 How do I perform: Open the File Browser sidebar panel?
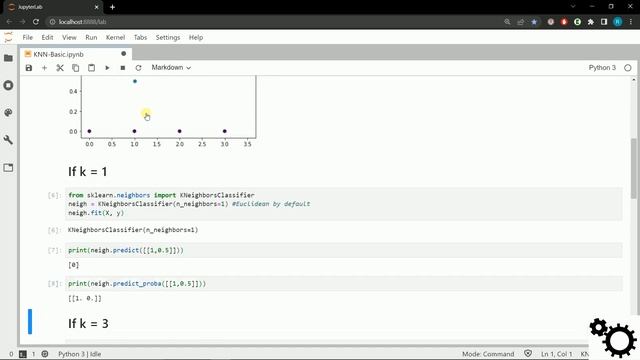[x=8, y=58]
